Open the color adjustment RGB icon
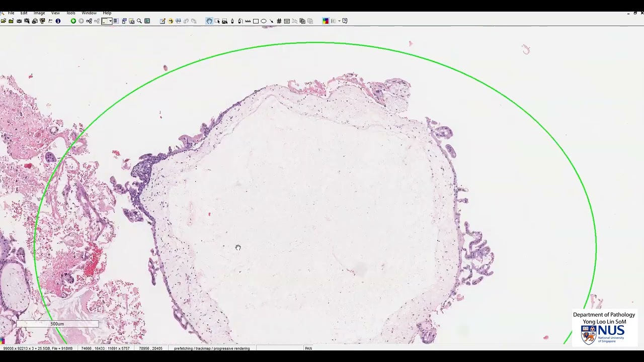This screenshot has height=362, width=644. 326,21
